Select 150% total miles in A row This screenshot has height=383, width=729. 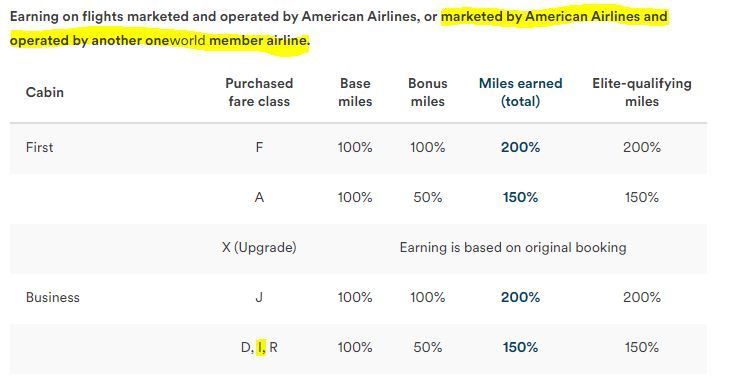520,198
